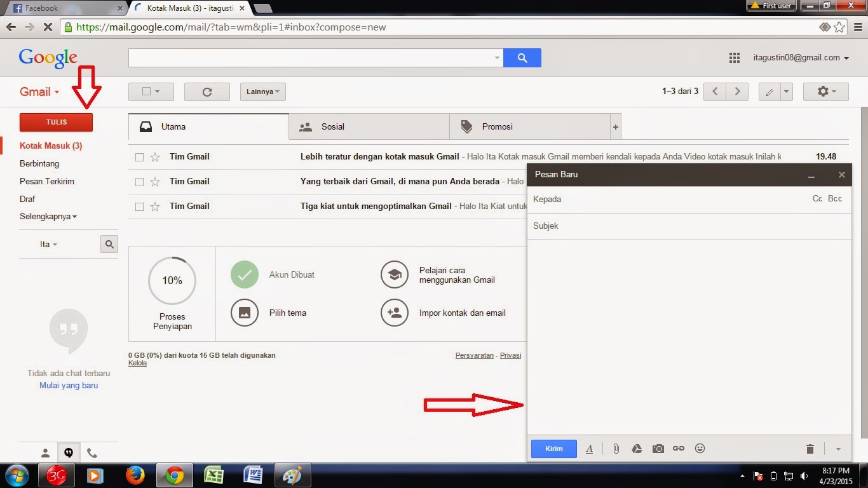868x488 pixels.
Task: Go to older messages arrow
Action: coord(737,91)
